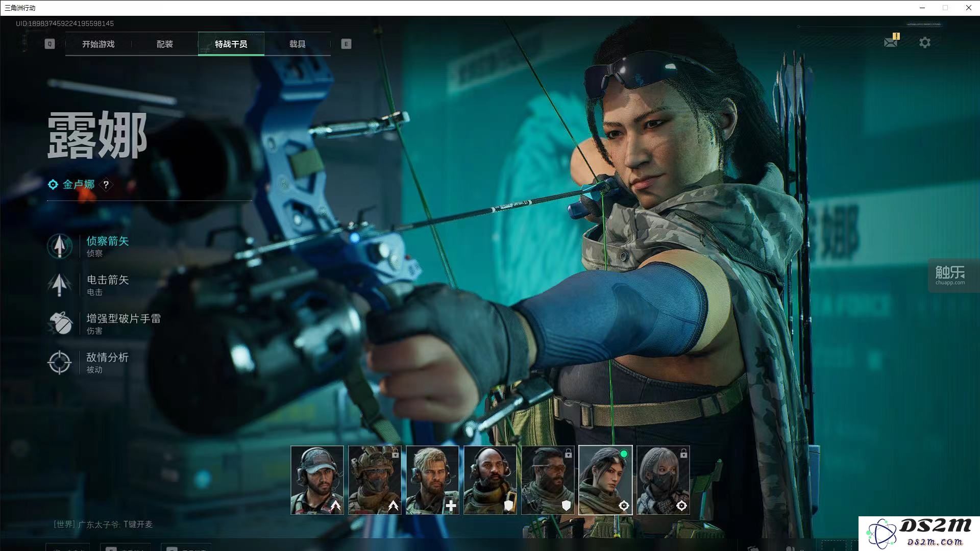Choose the operator wearing a baseball cap
The height and width of the screenshot is (551, 980).
pos(317,480)
